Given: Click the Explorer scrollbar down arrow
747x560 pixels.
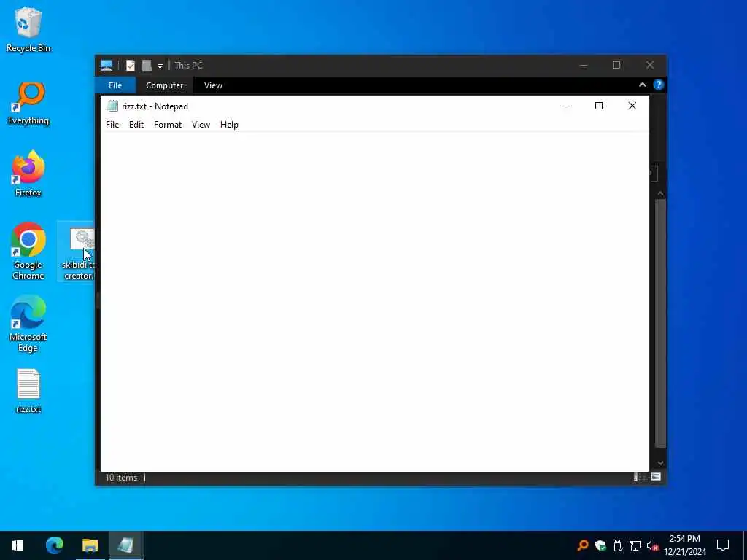Looking at the screenshot, I should coord(660,463).
